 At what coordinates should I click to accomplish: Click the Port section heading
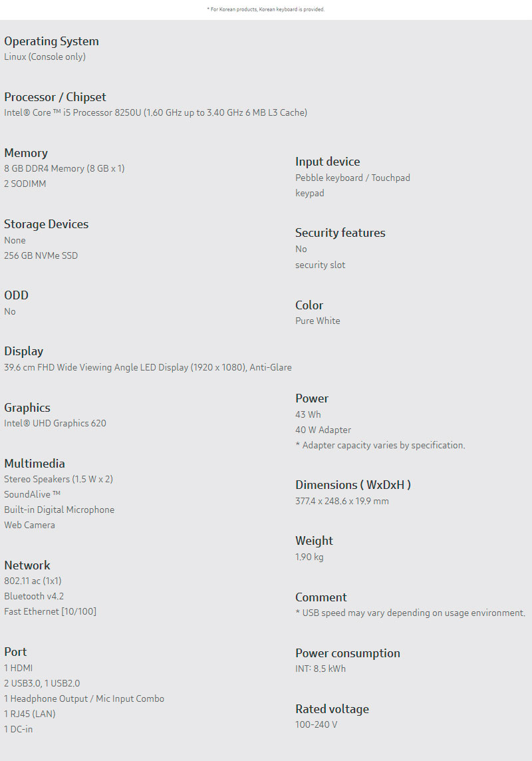pyautogui.click(x=15, y=652)
